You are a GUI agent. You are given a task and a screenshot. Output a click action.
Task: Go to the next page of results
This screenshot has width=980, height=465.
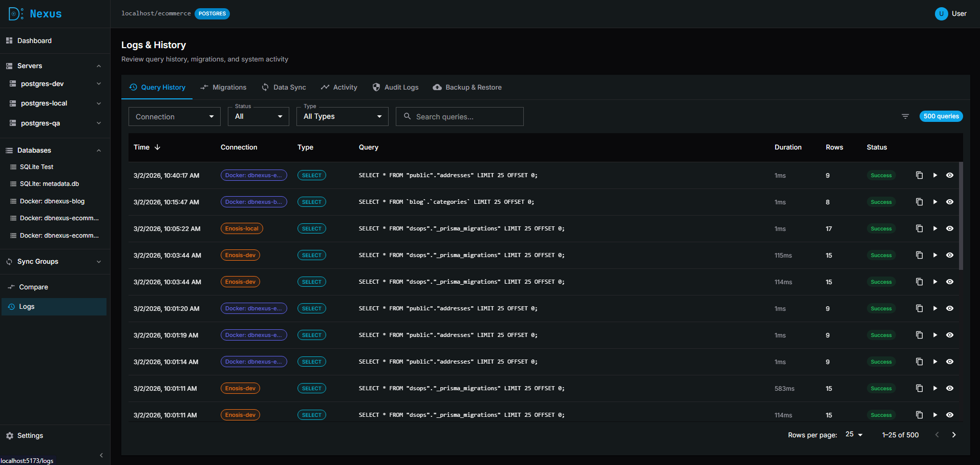pos(953,435)
